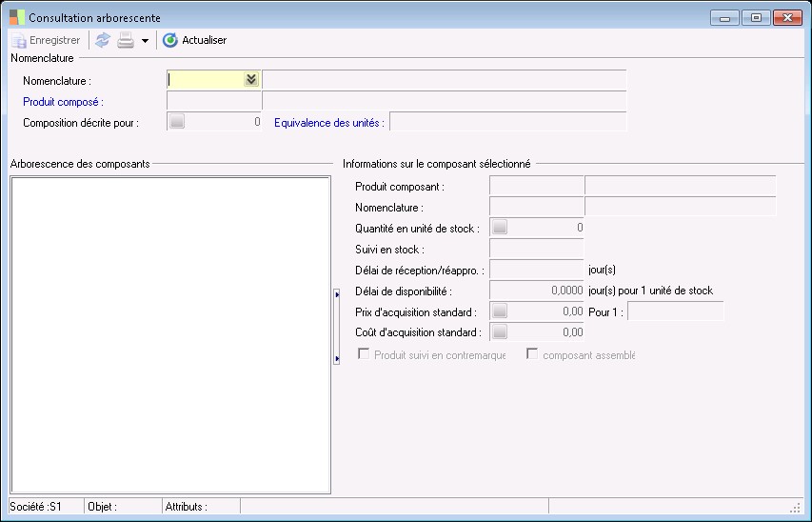Click the Enregistrer save icon
Viewport: 812px width, 522px height.
(x=19, y=40)
